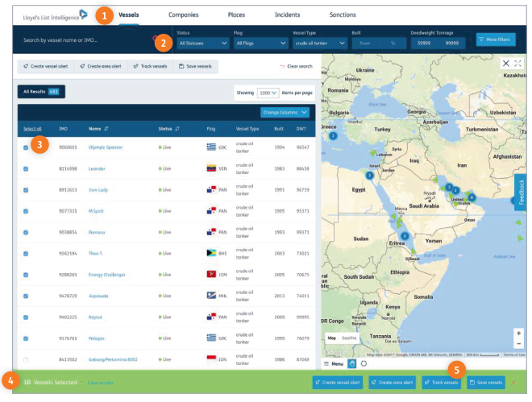Open More filters
532x402 pixels.
tap(496, 39)
